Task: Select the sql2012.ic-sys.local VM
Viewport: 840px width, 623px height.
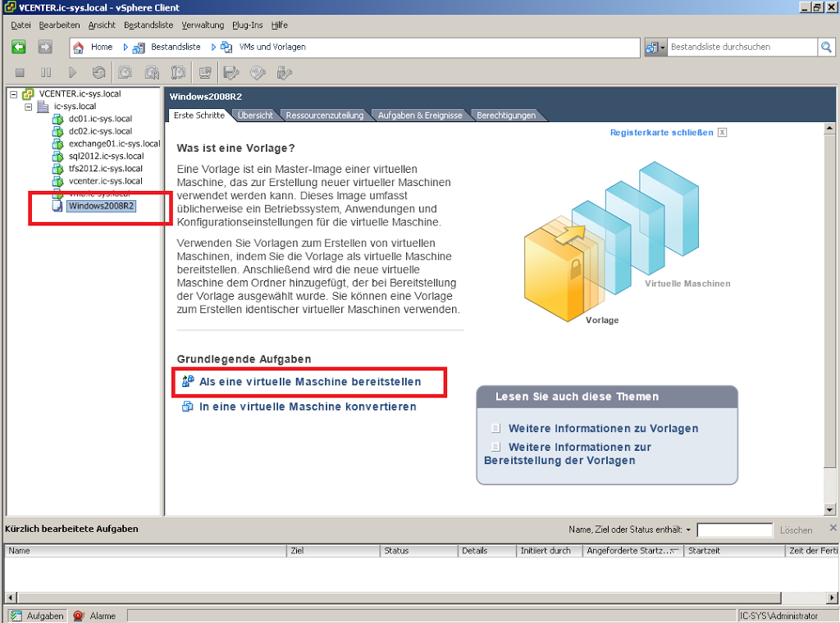Action: click(x=106, y=156)
